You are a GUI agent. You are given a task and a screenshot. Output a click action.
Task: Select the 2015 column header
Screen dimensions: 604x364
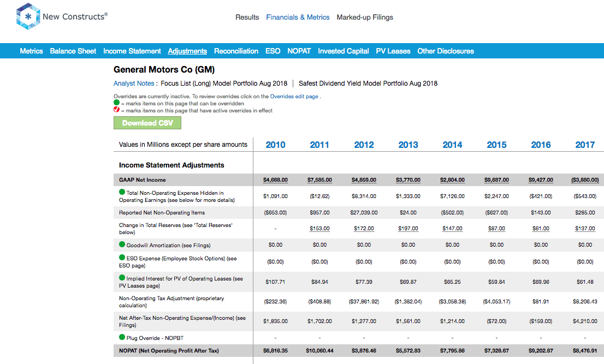click(496, 145)
